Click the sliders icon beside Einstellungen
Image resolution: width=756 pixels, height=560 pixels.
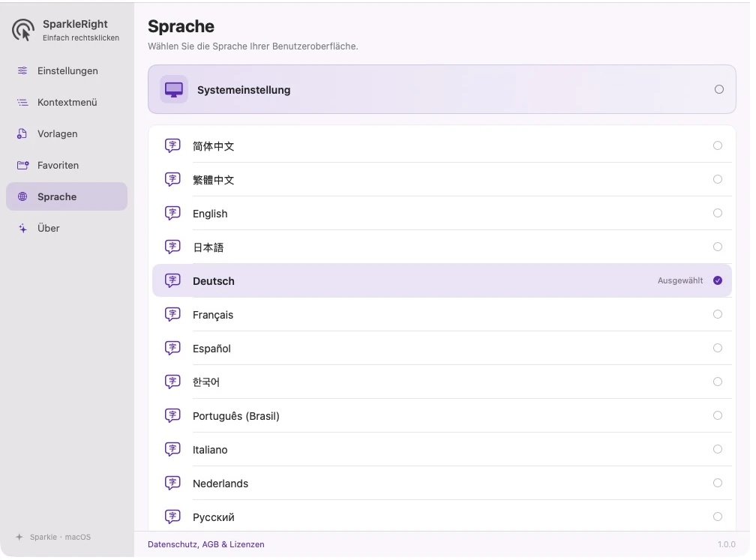[22, 70]
